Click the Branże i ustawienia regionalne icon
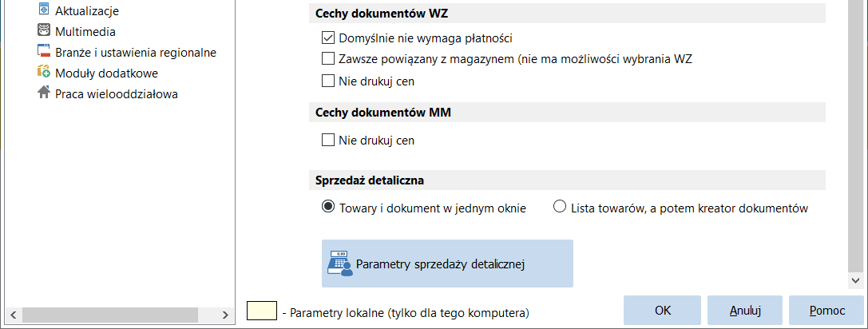The height and width of the screenshot is (329, 868). [44, 52]
